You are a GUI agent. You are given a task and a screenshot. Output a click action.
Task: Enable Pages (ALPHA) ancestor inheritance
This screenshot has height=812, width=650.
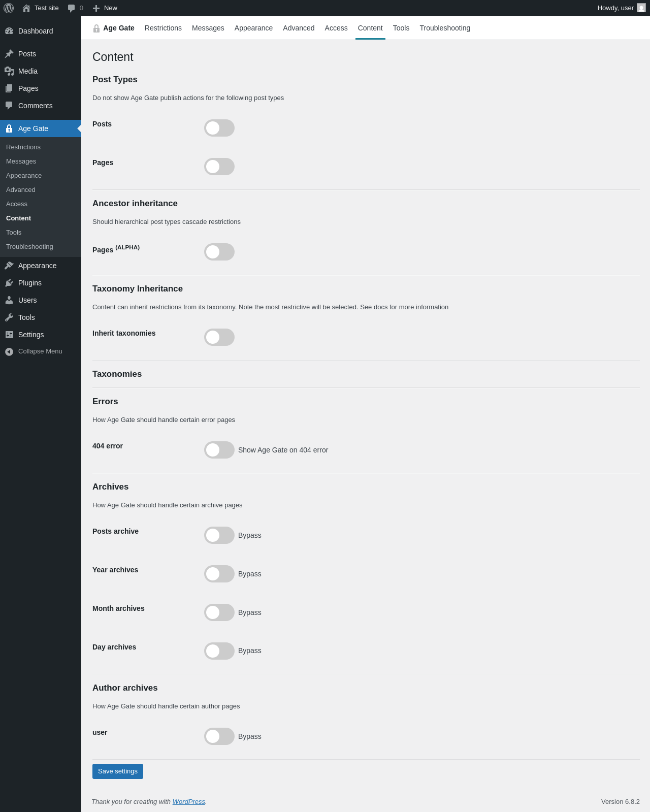coord(219,252)
